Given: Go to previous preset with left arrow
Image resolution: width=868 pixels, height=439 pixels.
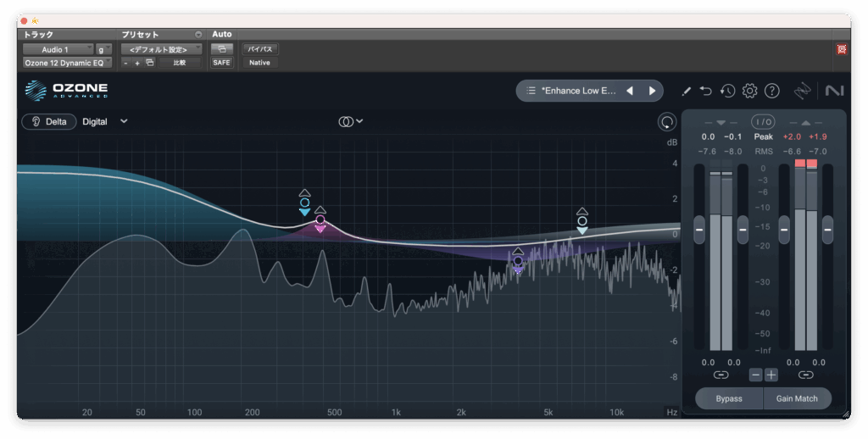Looking at the screenshot, I should [x=630, y=91].
